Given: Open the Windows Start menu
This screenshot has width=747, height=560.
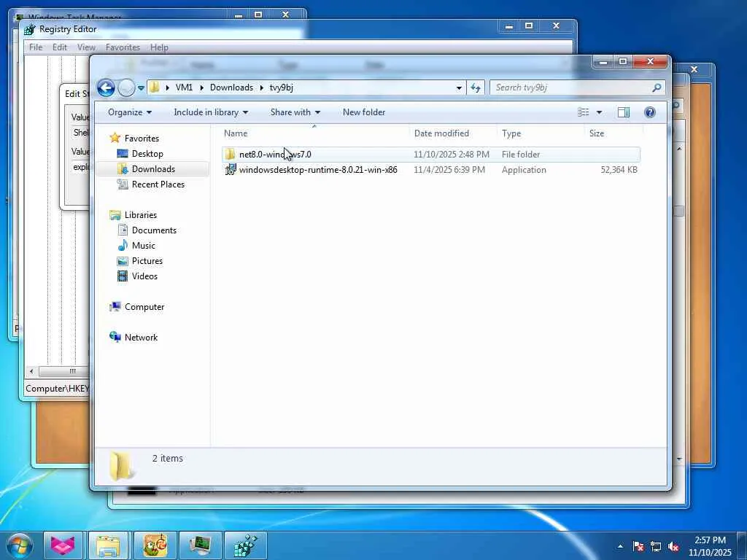Looking at the screenshot, I should point(19,545).
